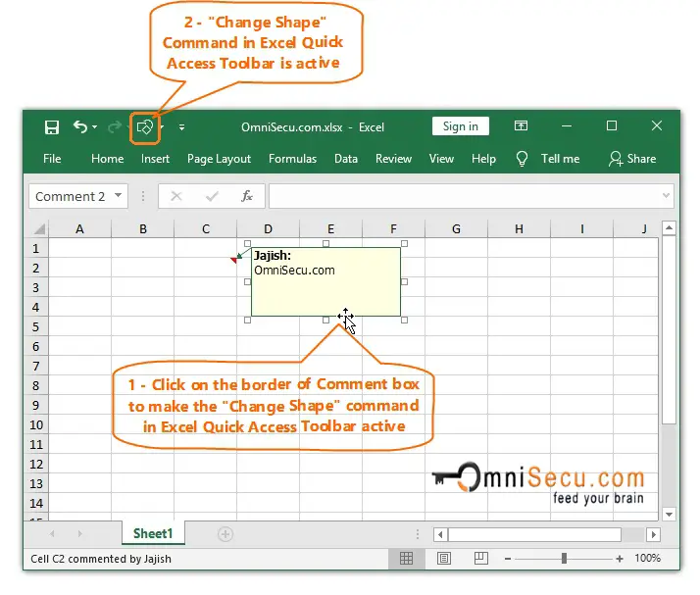Click the Undo arrow icon
This screenshot has width=700, height=595.
click(80, 127)
